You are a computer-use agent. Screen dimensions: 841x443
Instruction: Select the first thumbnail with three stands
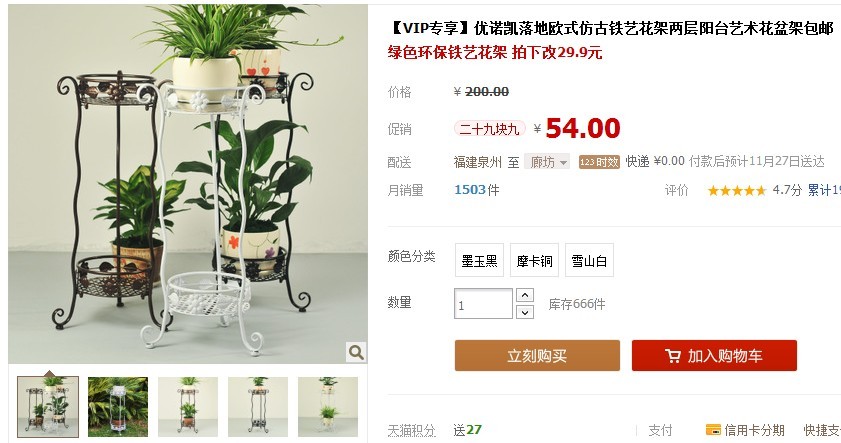[48, 407]
